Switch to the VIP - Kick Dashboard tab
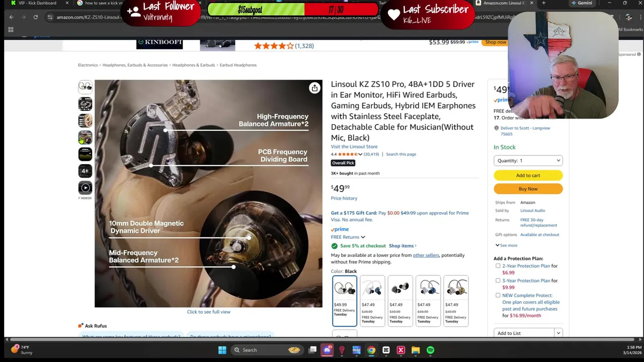 tap(37, 3)
